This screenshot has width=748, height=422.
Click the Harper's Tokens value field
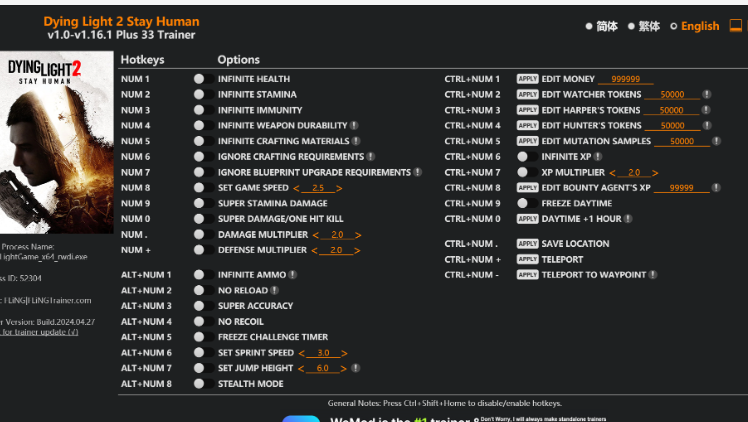[x=671, y=110]
